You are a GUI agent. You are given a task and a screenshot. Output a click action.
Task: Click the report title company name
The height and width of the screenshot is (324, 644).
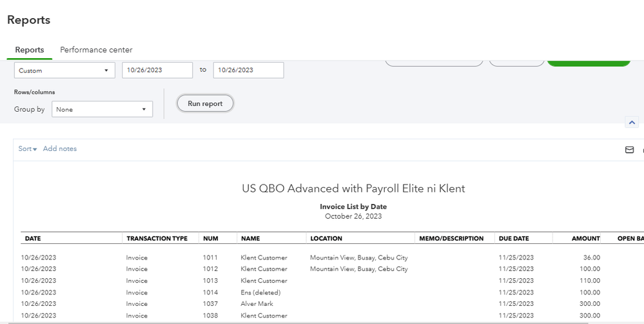click(353, 189)
